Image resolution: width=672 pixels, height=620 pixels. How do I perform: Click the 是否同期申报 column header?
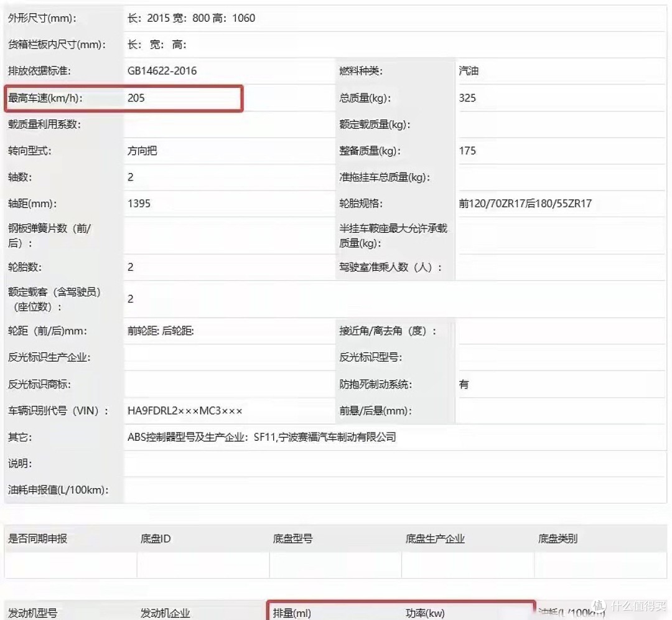(x=37, y=538)
